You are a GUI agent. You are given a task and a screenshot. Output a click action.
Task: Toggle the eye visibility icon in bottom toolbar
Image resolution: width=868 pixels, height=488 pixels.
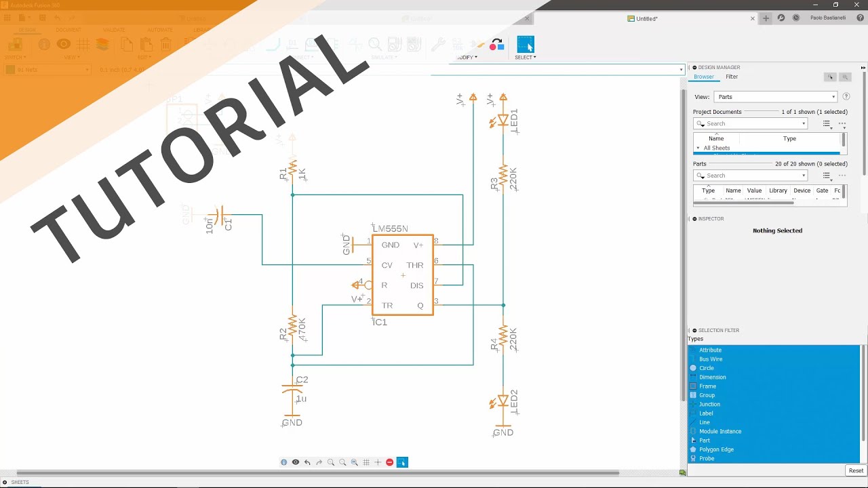click(296, 462)
